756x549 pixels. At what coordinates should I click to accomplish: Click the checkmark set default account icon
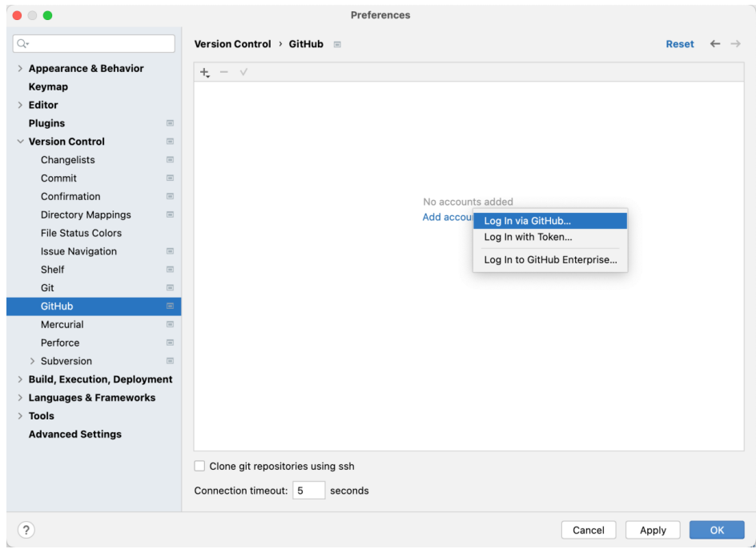pos(243,72)
